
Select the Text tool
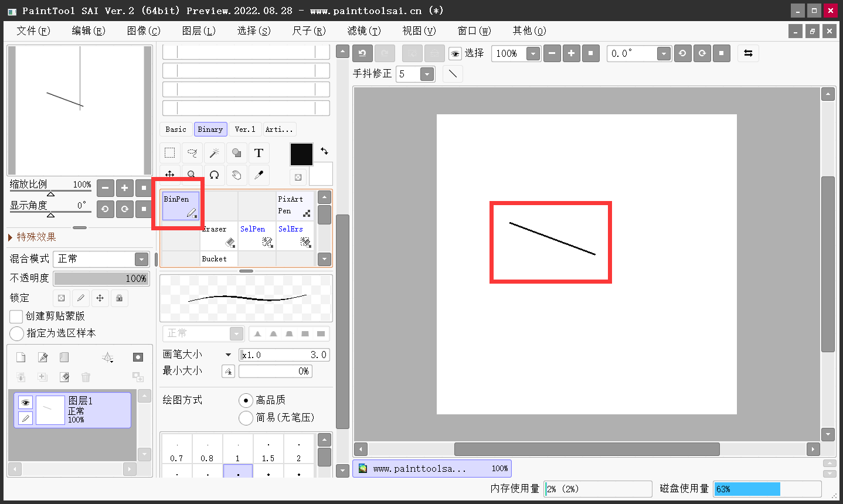tap(259, 153)
